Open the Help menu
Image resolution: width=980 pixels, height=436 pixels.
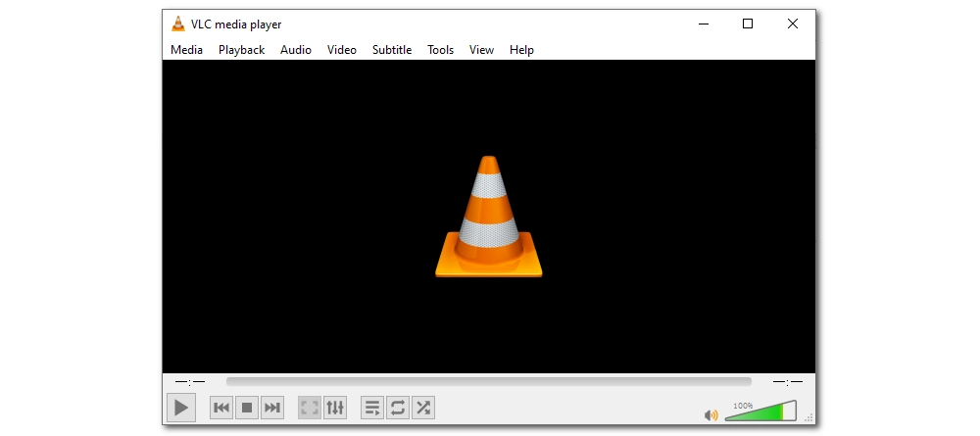521,50
